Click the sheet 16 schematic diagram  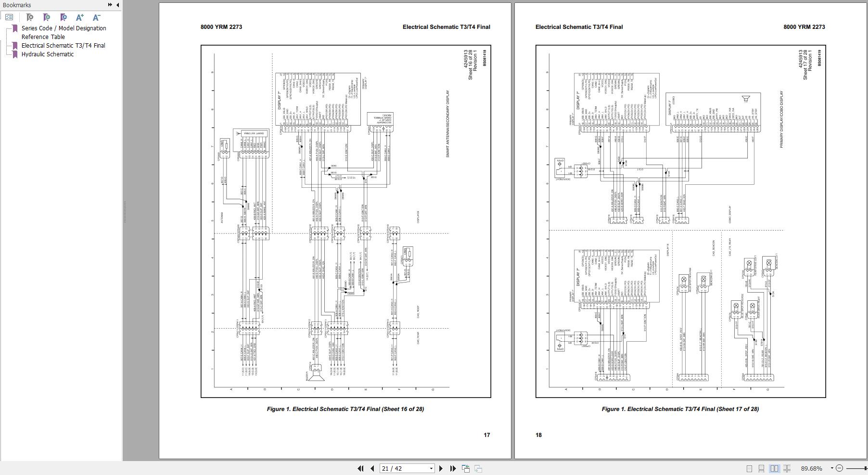coord(346,221)
